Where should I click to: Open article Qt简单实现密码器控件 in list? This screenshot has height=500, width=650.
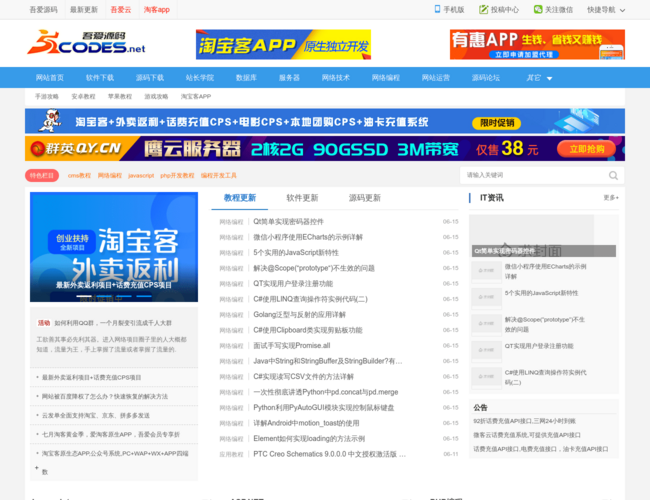point(289,222)
